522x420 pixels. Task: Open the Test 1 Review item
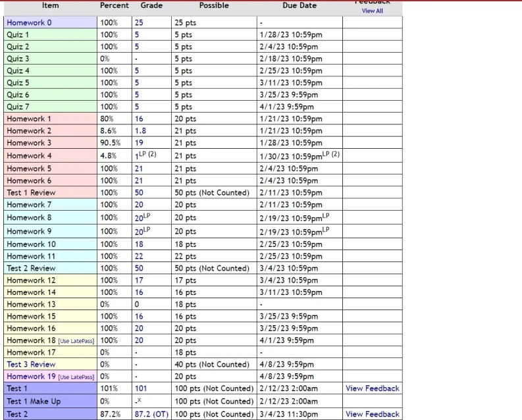[31, 193]
